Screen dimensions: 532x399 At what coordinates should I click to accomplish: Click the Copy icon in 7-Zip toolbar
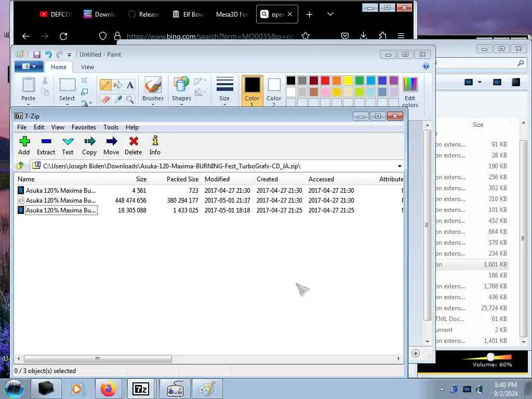click(89, 145)
